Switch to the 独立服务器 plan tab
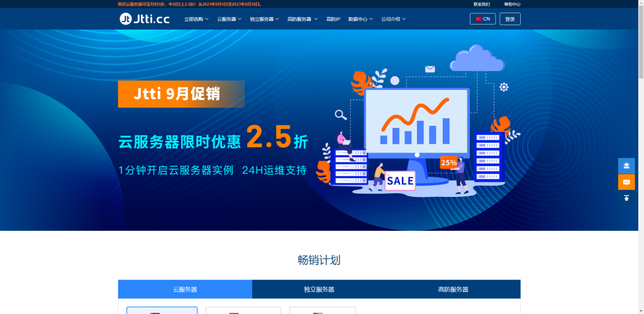The width and height of the screenshot is (644, 314). pyautogui.click(x=319, y=289)
